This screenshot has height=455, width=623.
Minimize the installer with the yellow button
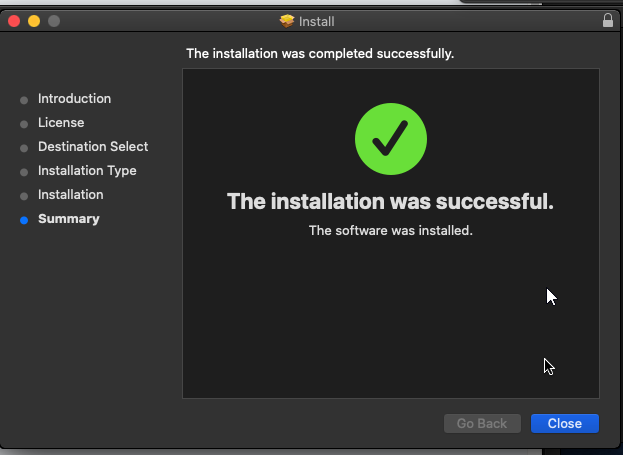click(x=34, y=21)
